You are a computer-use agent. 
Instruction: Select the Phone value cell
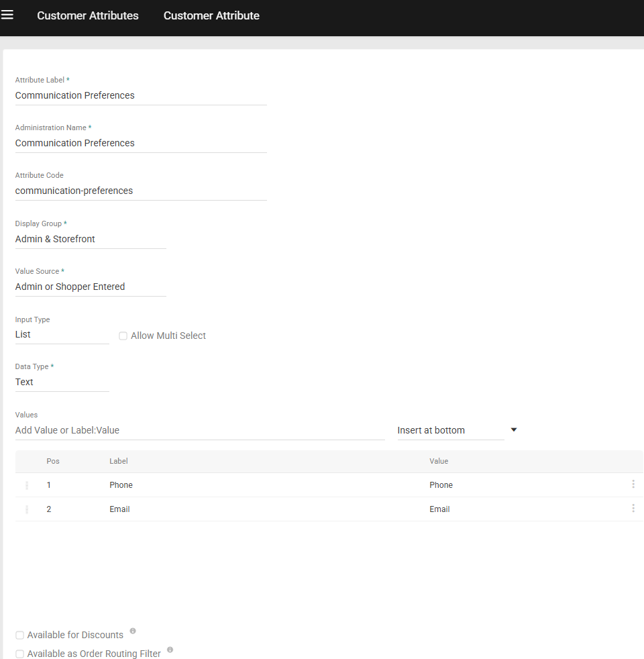(441, 485)
